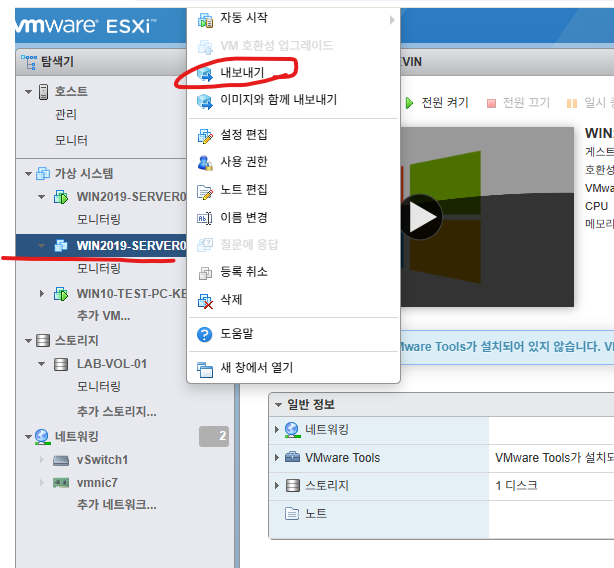
Task: Click the 새 창에서 열기 window icon
Action: click(205, 369)
